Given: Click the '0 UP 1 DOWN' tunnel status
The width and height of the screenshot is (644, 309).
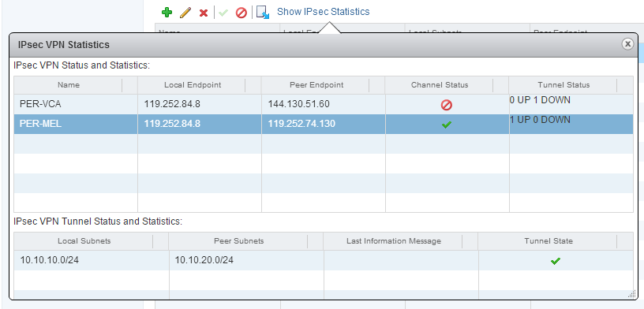Looking at the screenshot, I should pos(540,100).
